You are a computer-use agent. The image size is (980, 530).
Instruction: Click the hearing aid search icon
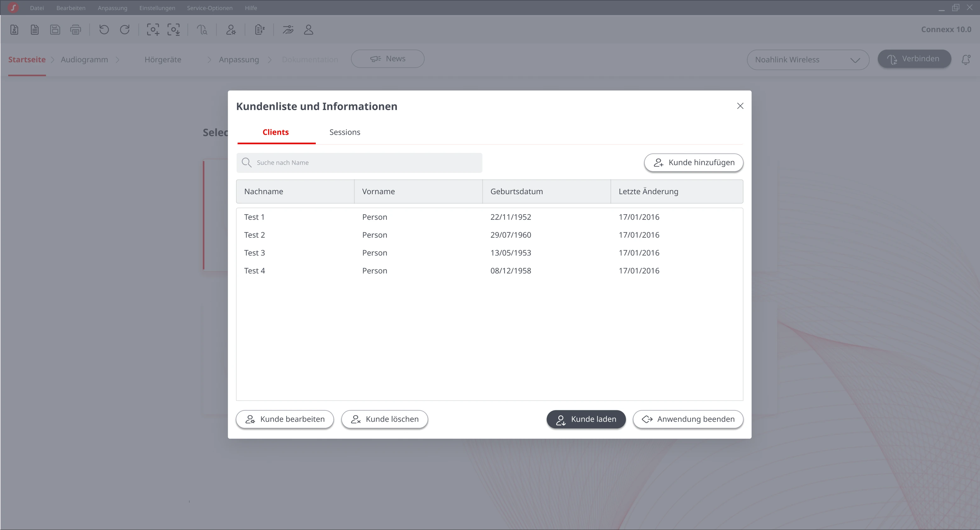[202, 30]
